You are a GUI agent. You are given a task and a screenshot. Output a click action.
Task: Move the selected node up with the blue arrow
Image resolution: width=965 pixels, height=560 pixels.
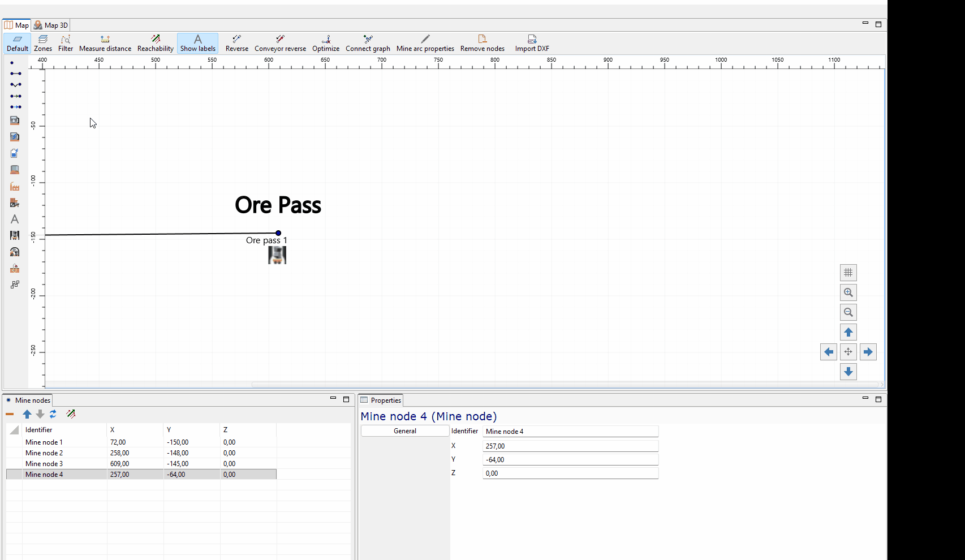tap(27, 414)
